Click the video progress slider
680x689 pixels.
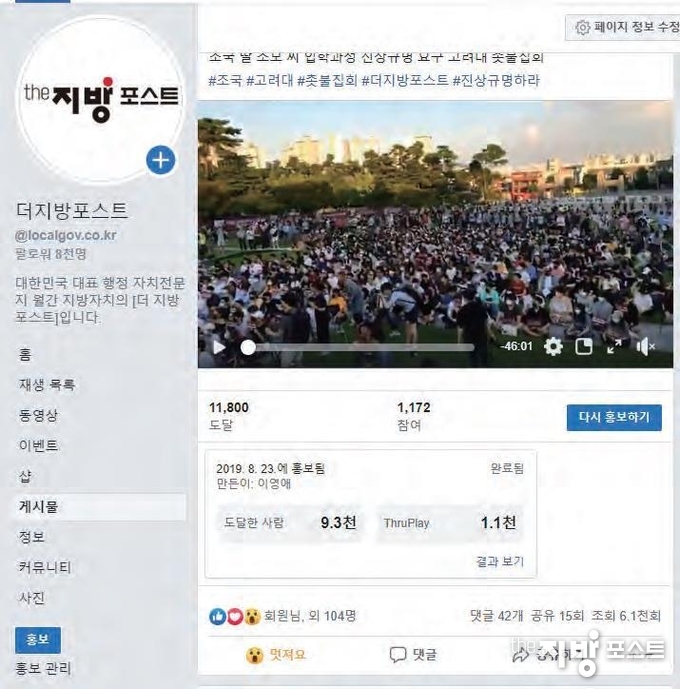click(358, 348)
